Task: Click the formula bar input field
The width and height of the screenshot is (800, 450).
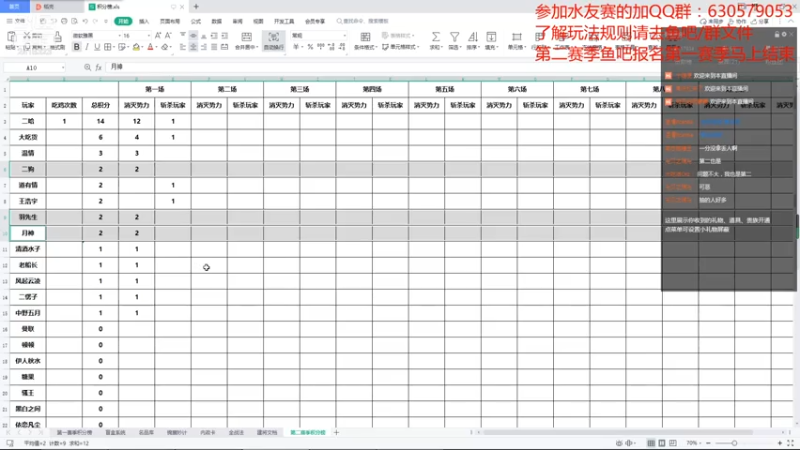Action: [383, 67]
